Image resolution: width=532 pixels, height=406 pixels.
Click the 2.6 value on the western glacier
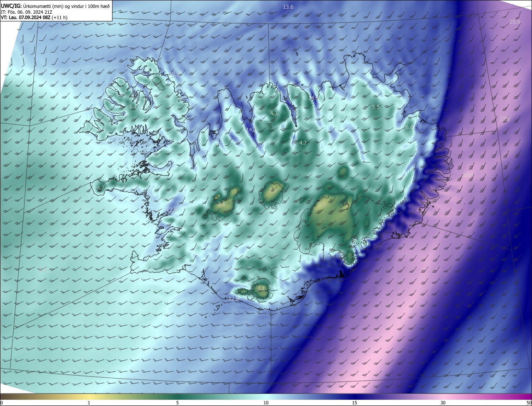pyautogui.click(x=222, y=204)
